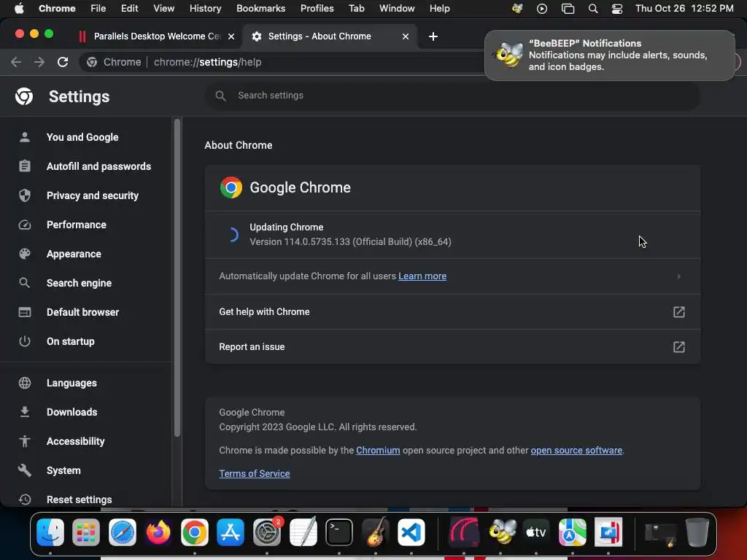This screenshot has width=747, height=560.
Task: Open the Profiles menu
Action: click(x=317, y=9)
